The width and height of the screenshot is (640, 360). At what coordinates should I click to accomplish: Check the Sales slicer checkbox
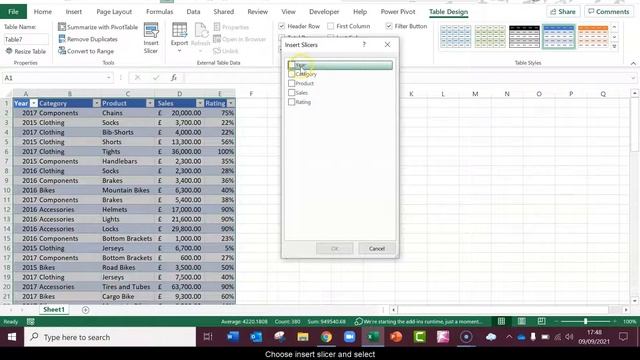point(291,93)
